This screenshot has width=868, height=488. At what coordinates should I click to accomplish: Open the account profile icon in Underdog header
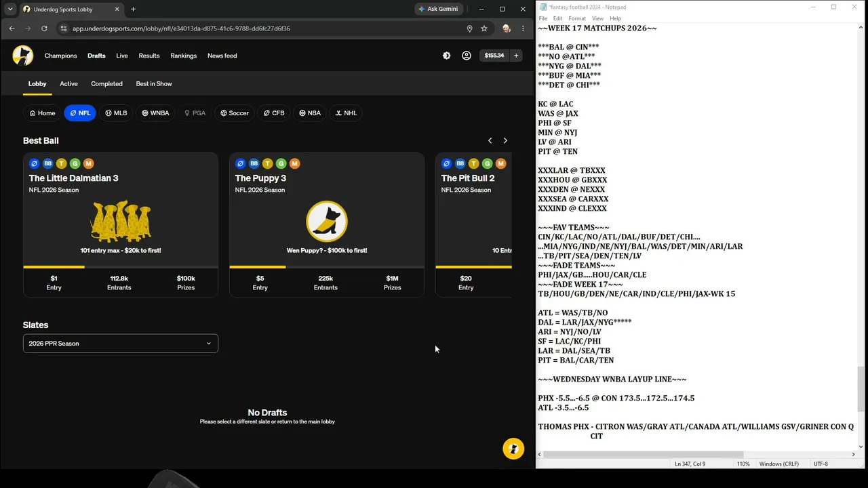tap(467, 56)
